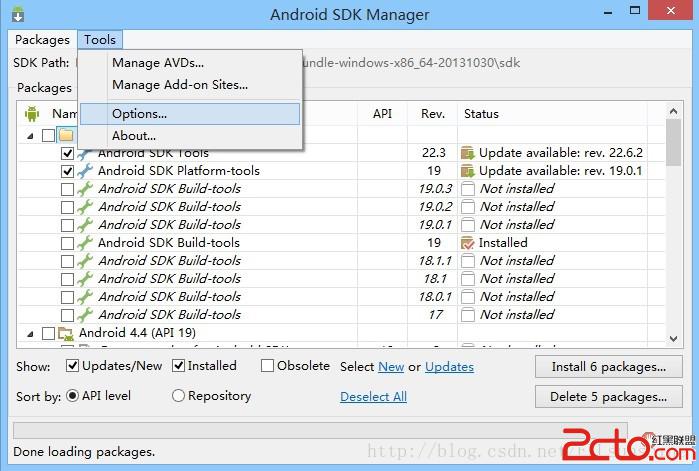
Task: Click the Not installed status icon for rev 18.1.1
Action: pyautogui.click(x=468, y=261)
